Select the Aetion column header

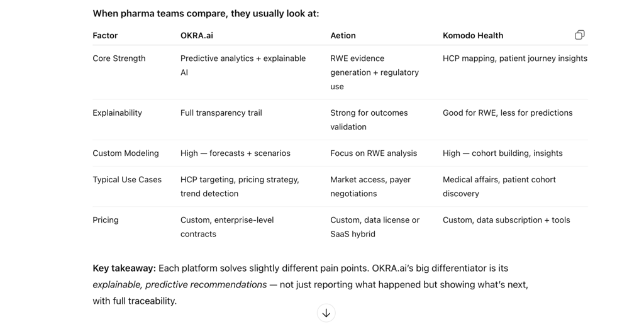pos(343,35)
